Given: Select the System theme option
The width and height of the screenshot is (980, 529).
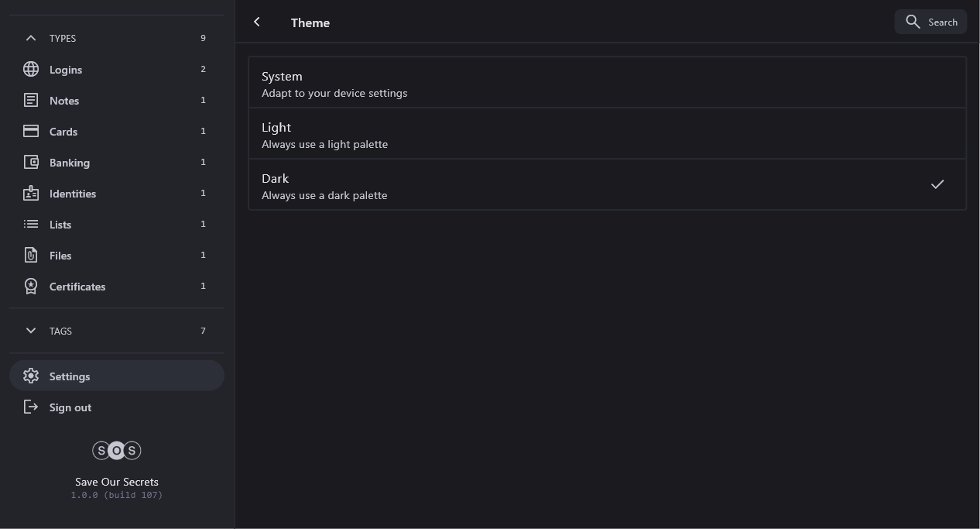Looking at the screenshot, I should pos(606,83).
